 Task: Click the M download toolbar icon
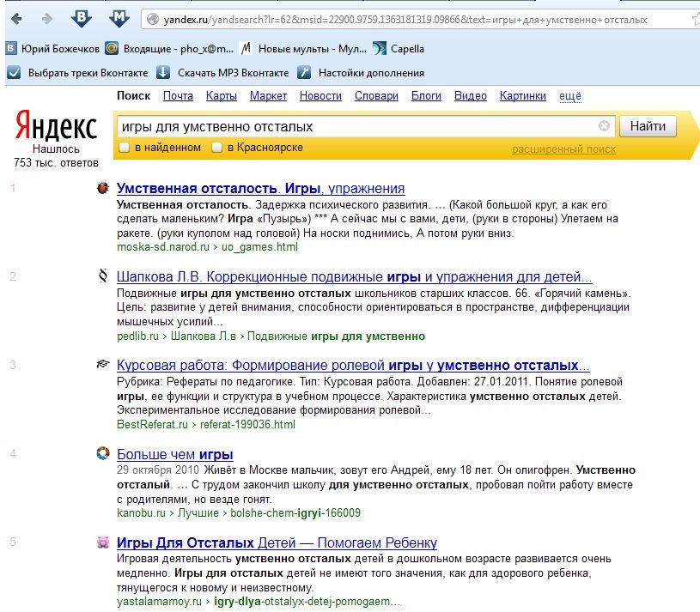click(120, 18)
